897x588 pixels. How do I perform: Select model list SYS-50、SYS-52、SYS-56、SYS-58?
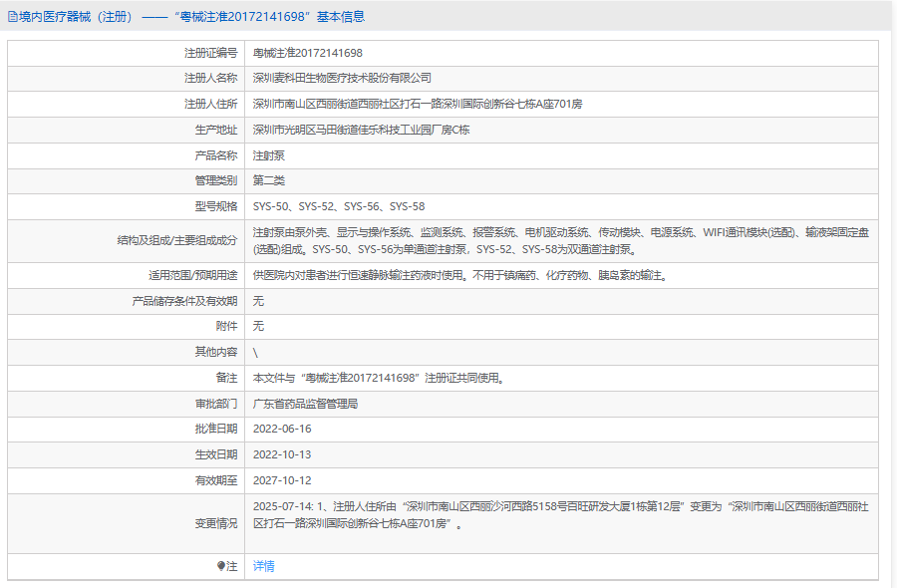click(x=339, y=206)
